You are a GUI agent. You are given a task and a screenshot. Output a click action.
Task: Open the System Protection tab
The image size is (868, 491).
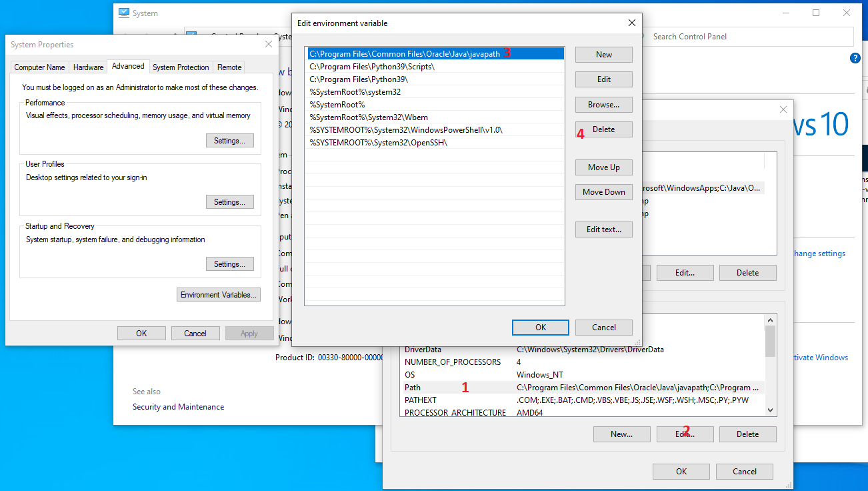tap(181, 67)
